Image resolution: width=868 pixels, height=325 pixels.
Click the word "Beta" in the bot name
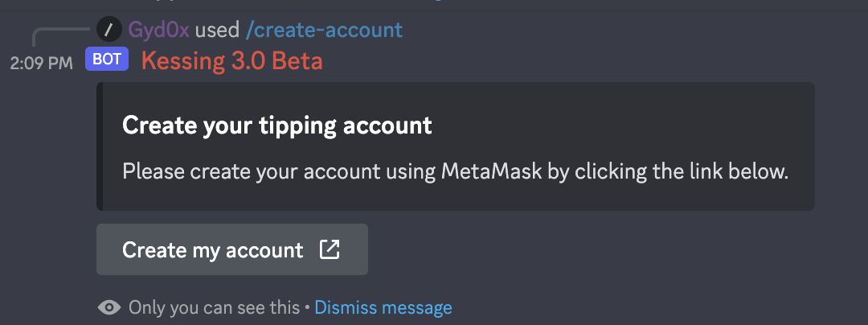(x=296, y=61)
